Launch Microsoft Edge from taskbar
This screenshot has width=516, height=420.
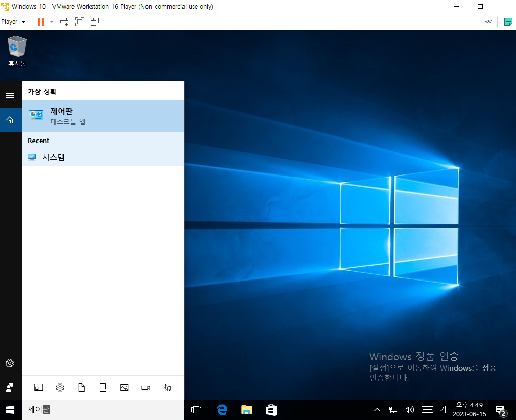click(222, 410)
